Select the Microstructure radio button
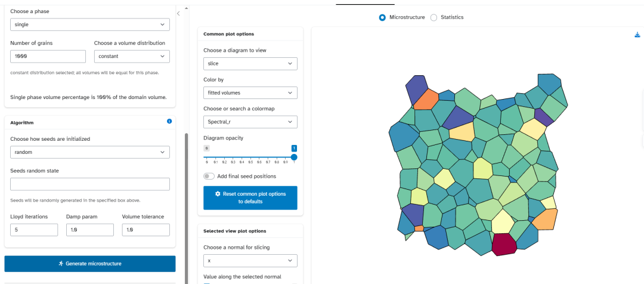 point(382,17)
